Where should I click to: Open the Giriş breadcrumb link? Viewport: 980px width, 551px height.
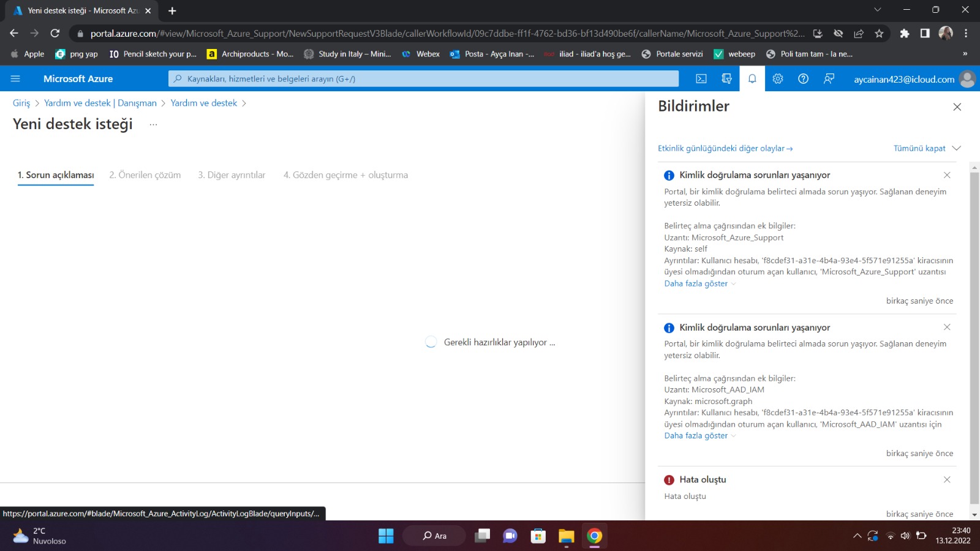coord(21,103)
